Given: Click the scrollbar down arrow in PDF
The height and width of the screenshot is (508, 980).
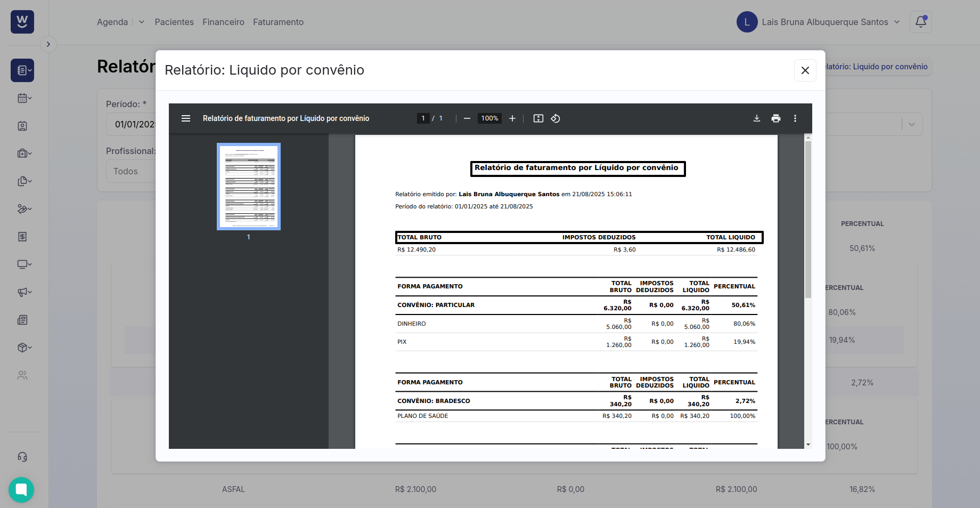Looking at the screenshot, I should pyautogui.click(x=808, y=445).
